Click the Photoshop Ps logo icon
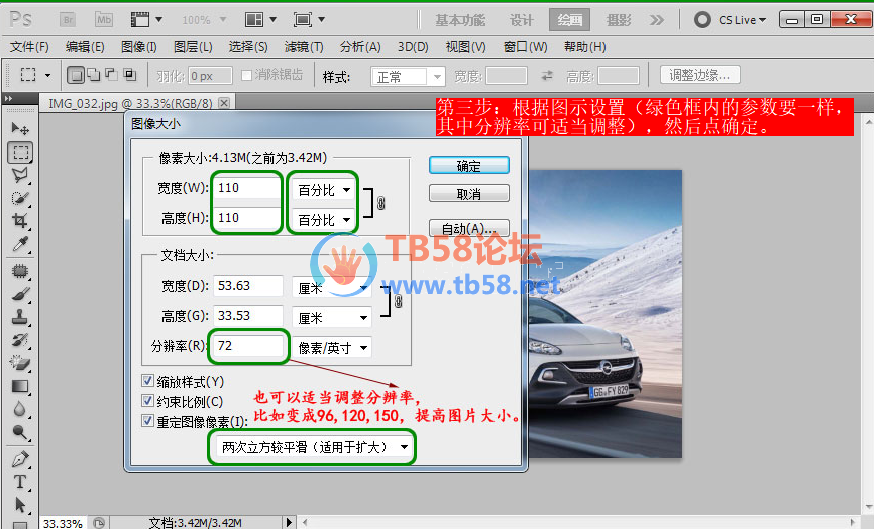The height and width of the screenshot is (529, 874). coord(20,20)
